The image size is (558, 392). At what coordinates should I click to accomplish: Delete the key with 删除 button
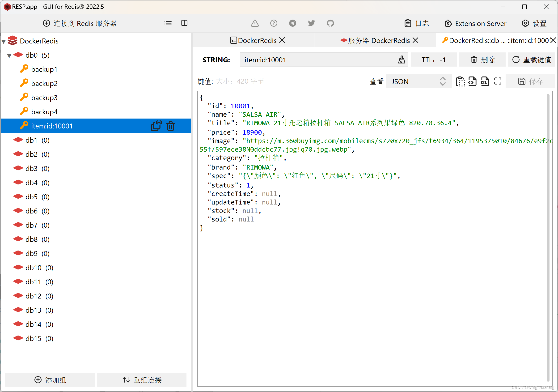482,60
